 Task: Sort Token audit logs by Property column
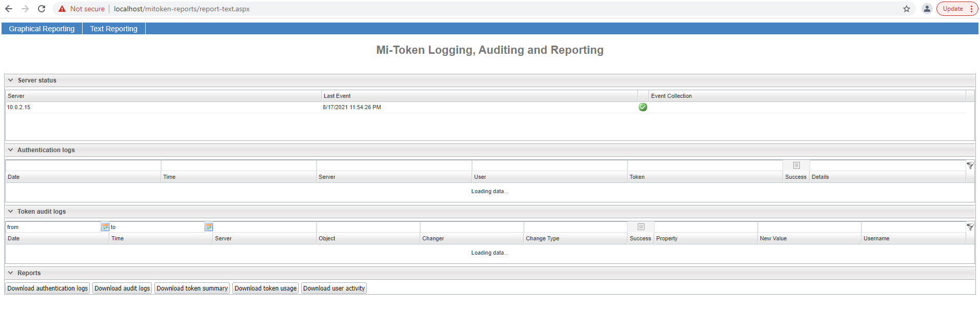(706, 238)
